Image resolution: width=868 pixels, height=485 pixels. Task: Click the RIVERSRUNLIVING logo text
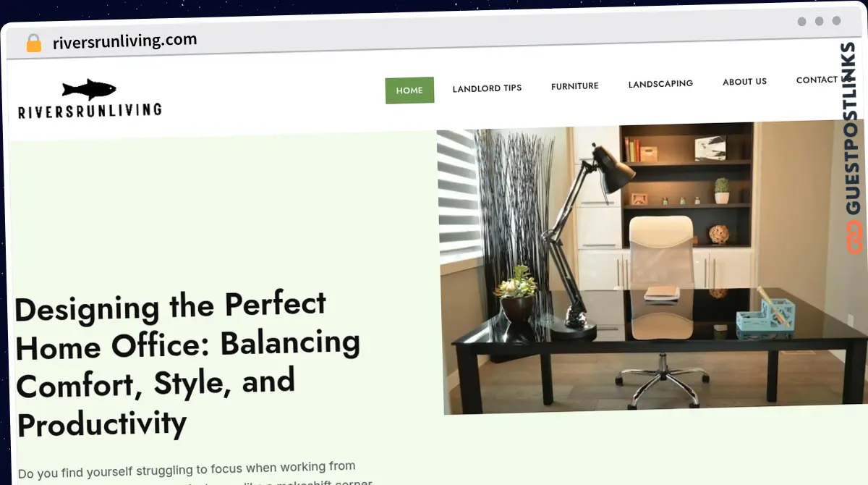pyautogui.click(x=90, y=111)
